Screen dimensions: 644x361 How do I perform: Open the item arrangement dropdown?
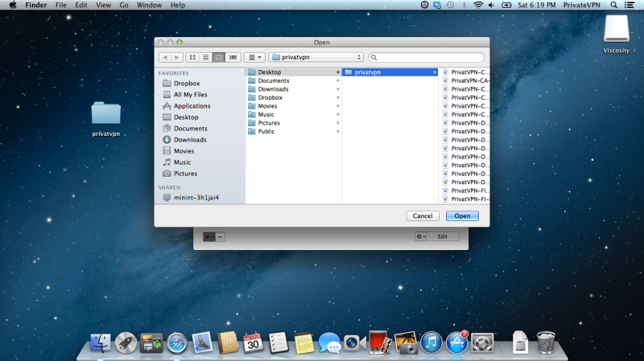click(254, 57)
